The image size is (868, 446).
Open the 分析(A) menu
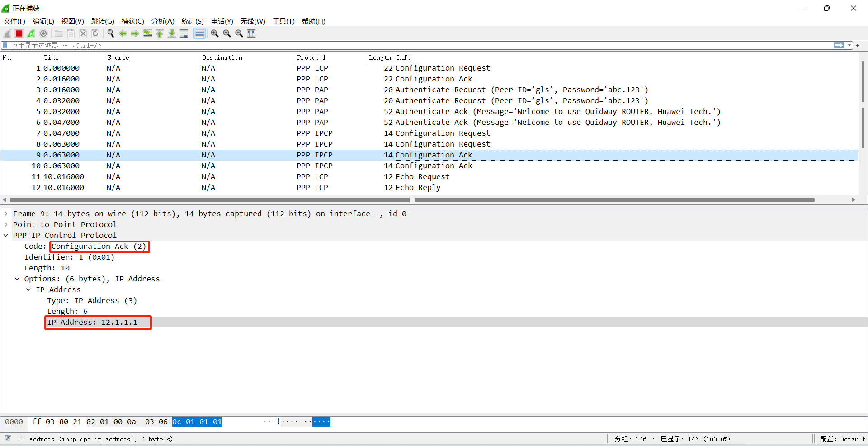tap(163, 21)
